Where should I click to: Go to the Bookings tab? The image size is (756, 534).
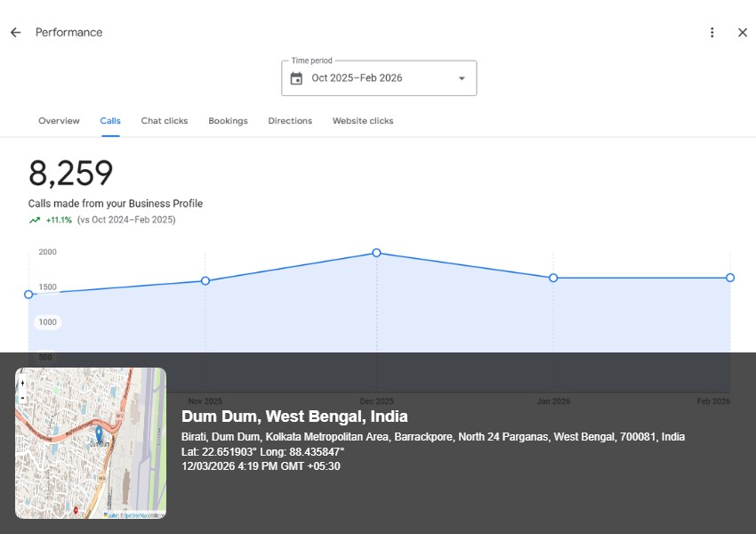tap(228, 121)
